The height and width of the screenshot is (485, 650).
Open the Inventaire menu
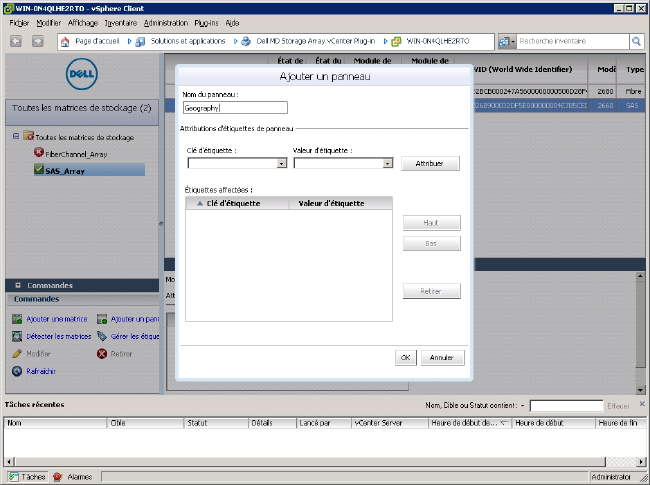click(121, 22)
